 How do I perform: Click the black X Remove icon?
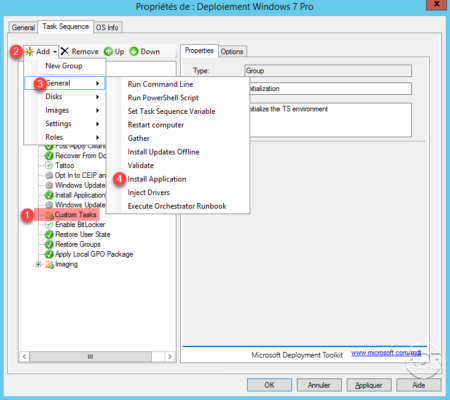tap(65, 51)
